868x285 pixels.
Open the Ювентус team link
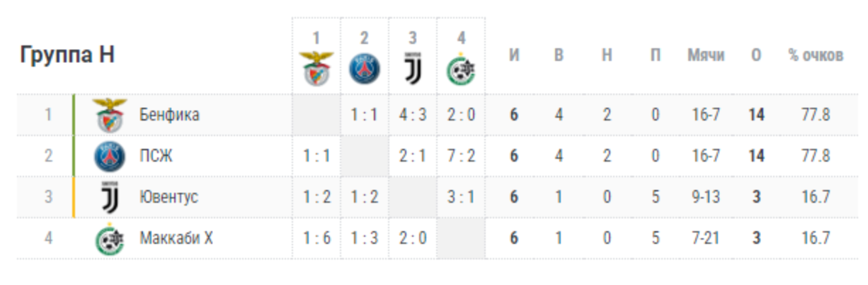pos(169,197)
